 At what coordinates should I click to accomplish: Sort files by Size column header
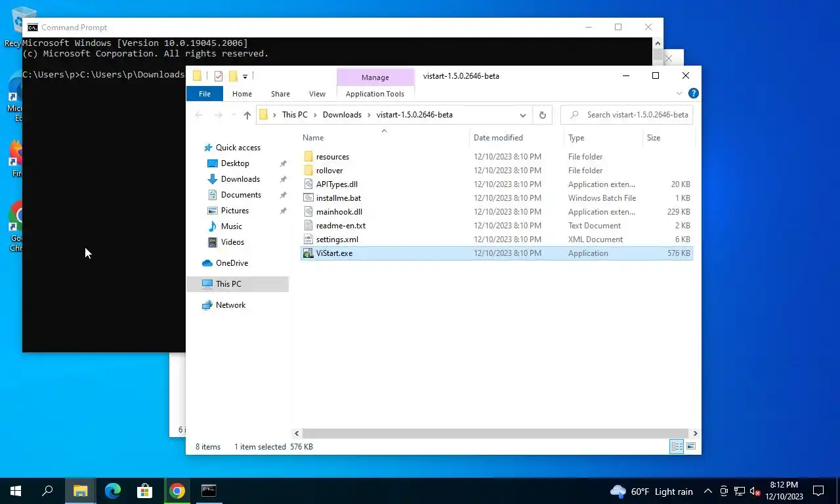click(668, 138)
